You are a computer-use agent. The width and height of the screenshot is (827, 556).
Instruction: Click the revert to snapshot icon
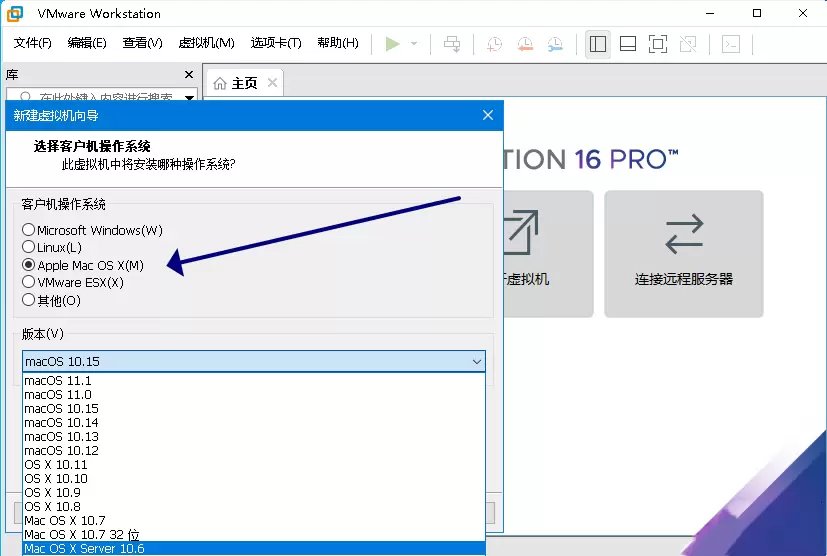pyautogui.click(x=525, y=44)
